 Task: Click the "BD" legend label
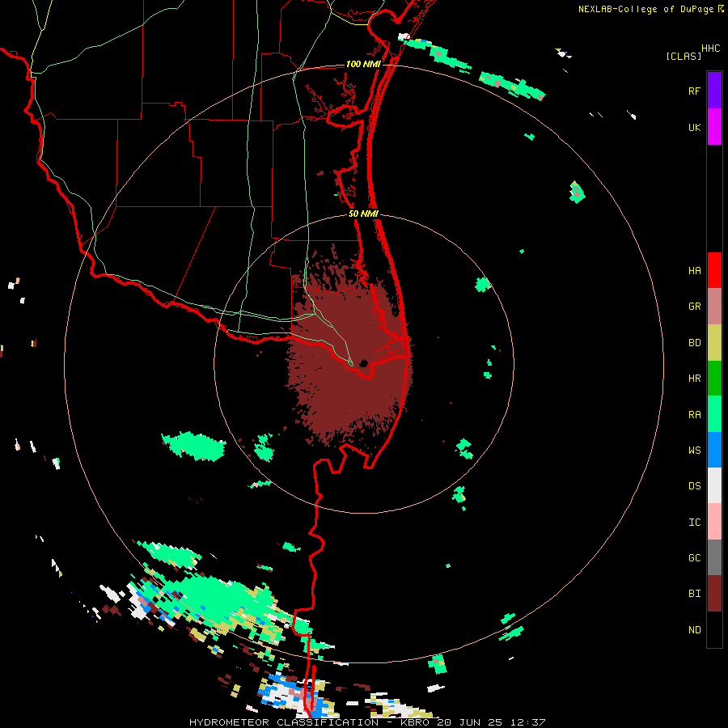[x=694, y=343]
